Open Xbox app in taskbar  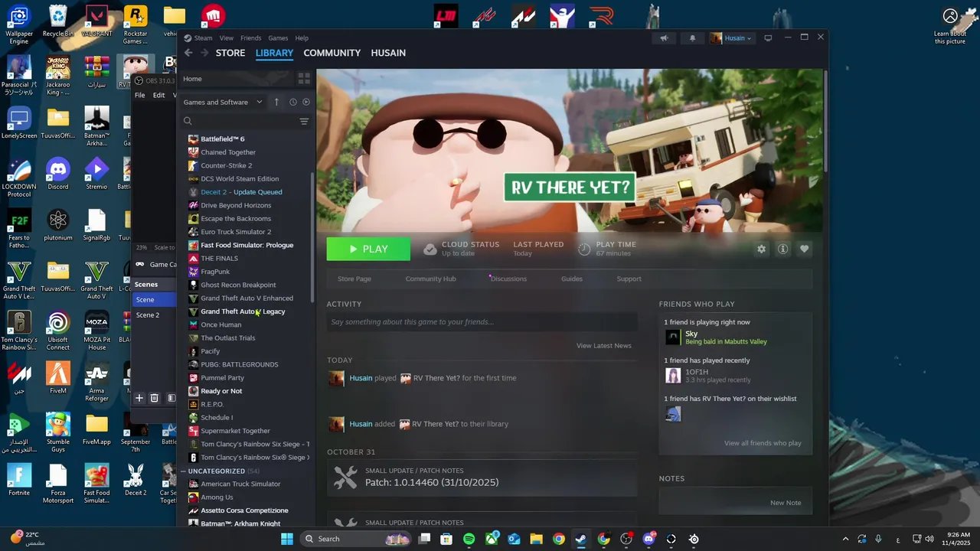tap(492, 539)
